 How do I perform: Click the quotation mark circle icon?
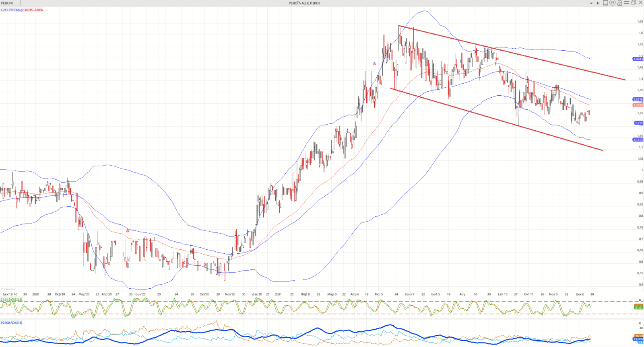point(612,3)
